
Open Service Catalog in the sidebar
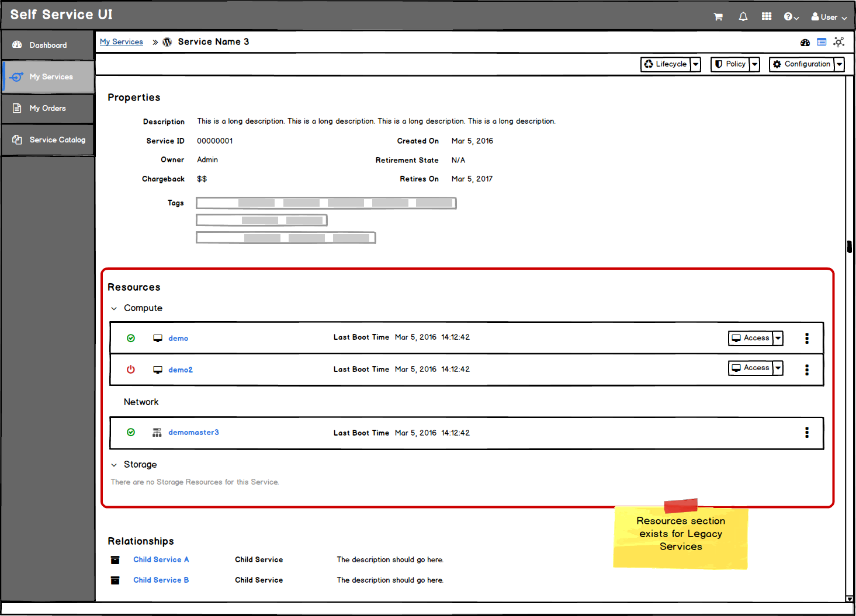point(47,140)
